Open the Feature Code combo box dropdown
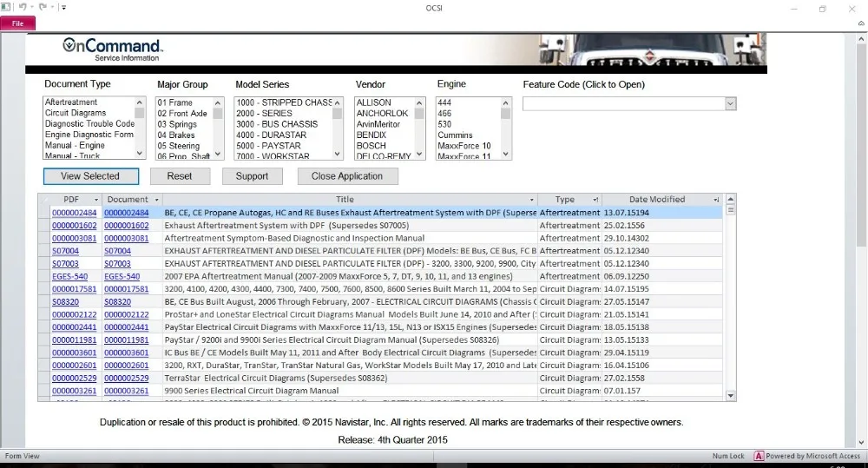 click(x=730, y=103)
